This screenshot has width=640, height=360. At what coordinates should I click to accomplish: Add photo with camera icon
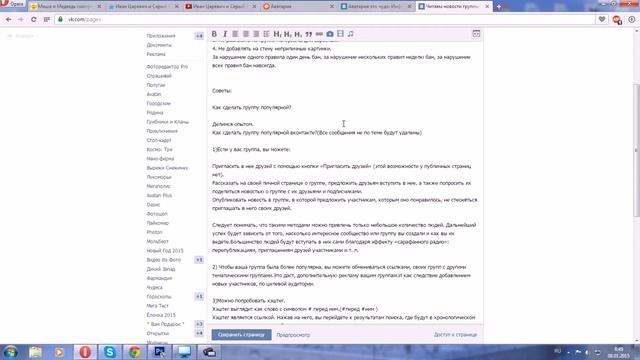pos(330,34)
